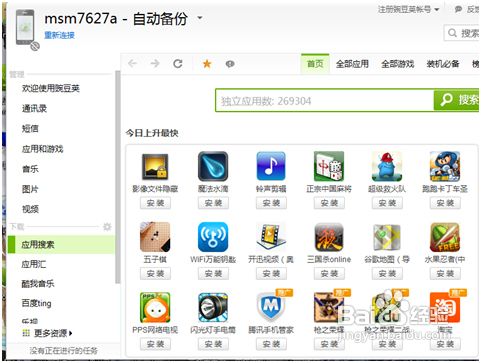Open the download settings gear icon
This screenshot has height=363, width=481.
coord(107,227)
